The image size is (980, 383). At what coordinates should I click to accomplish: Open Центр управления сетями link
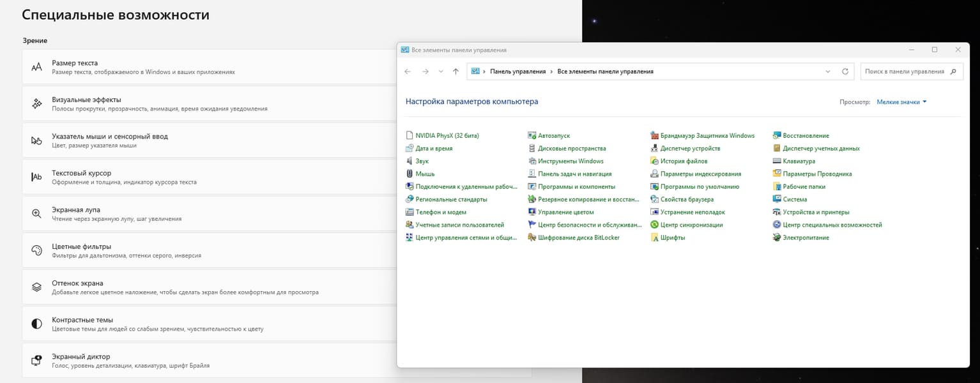coord(466,237)
